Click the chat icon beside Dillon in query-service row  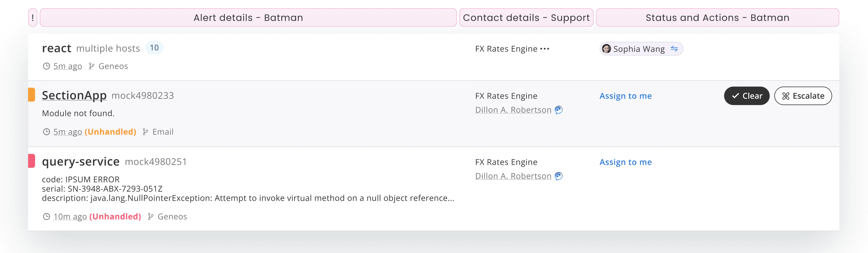[x=558, y=176]
